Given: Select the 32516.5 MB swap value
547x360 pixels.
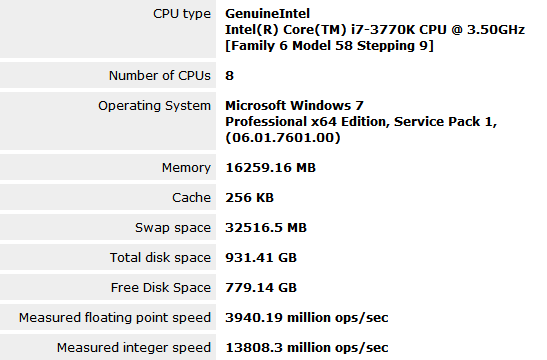Looking at the screenshot, I should [x=266, y=228].
